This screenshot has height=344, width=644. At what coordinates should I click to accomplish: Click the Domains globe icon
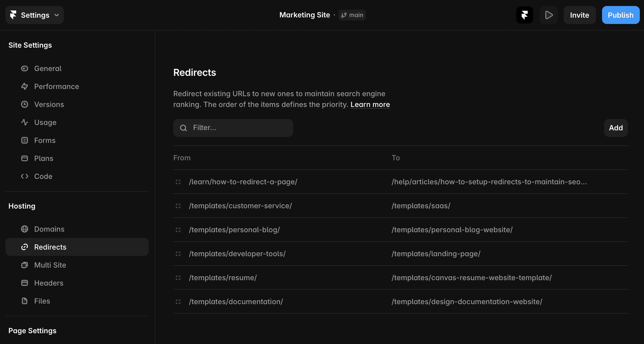pos(25,229)
